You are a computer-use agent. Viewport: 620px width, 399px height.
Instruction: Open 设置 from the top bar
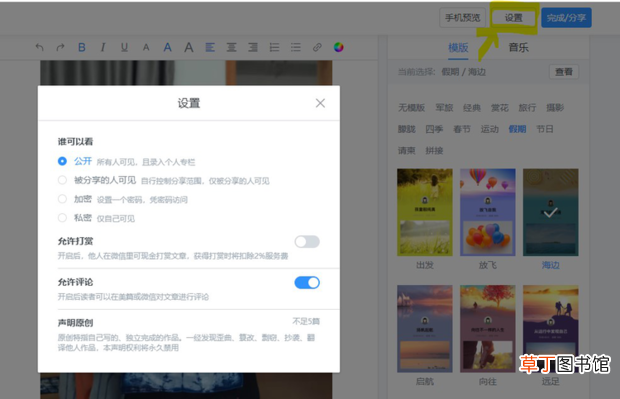point(514,18)
